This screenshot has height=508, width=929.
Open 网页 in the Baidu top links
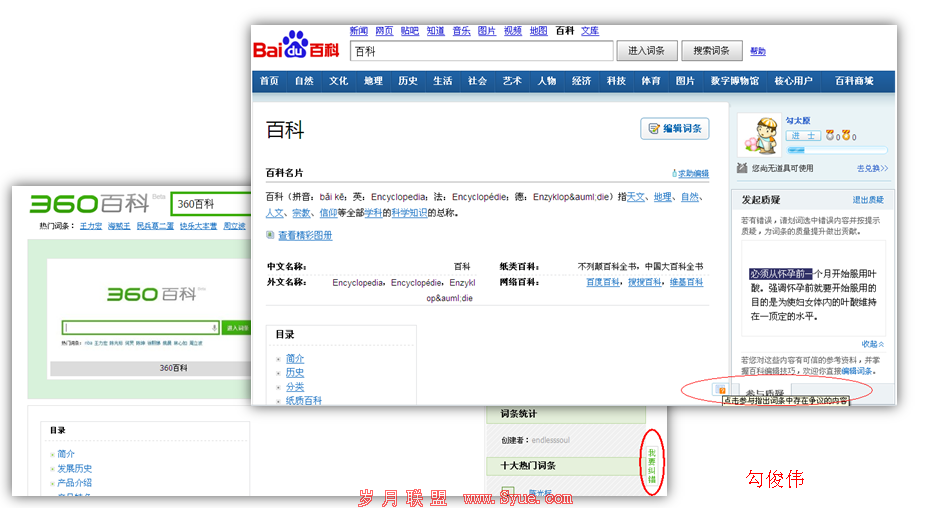coord(384,31)
